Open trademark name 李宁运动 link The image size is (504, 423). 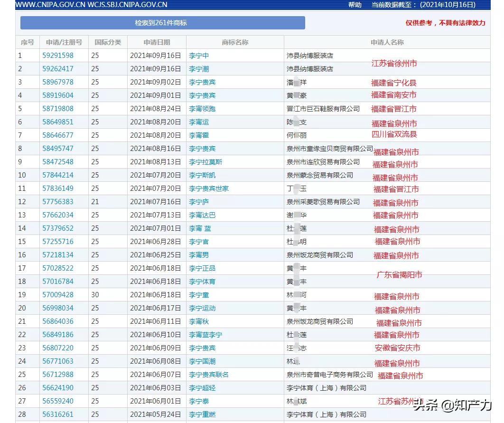201,308
